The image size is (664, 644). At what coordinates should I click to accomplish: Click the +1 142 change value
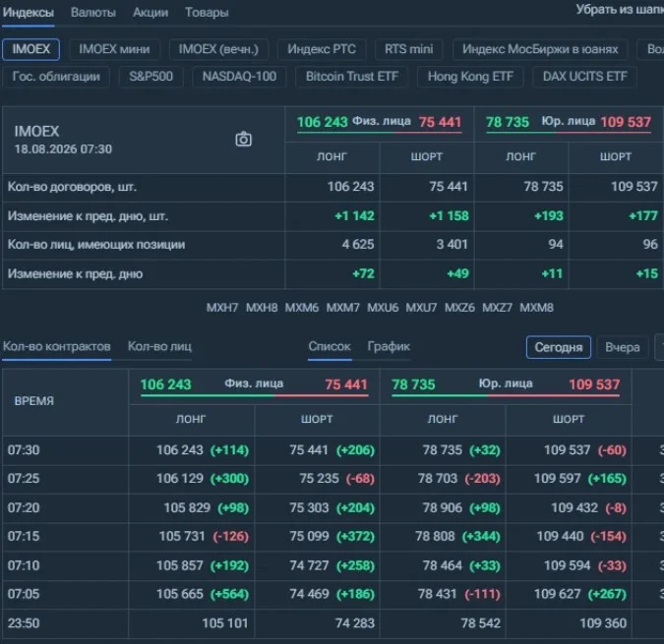coord(354,215)
